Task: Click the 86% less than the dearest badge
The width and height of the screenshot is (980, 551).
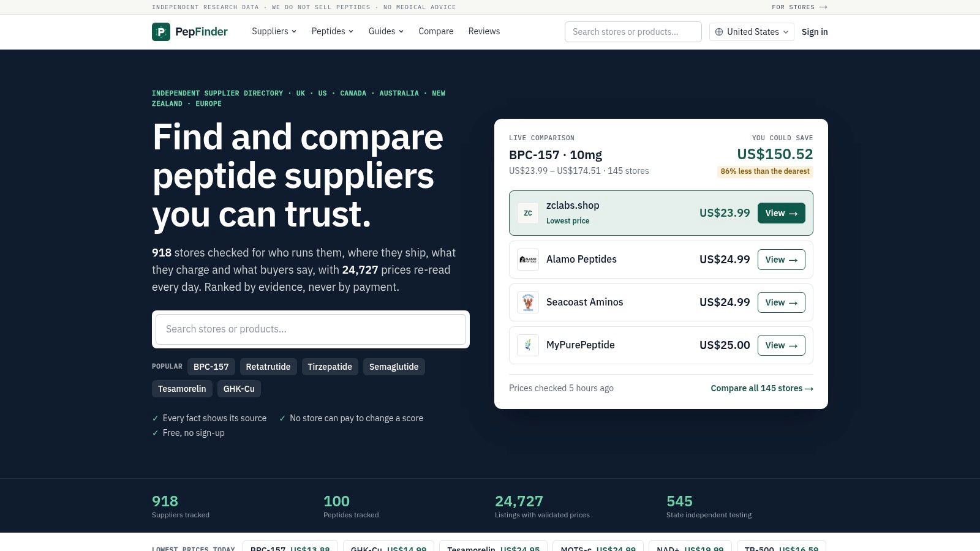Action: (765, 171)
